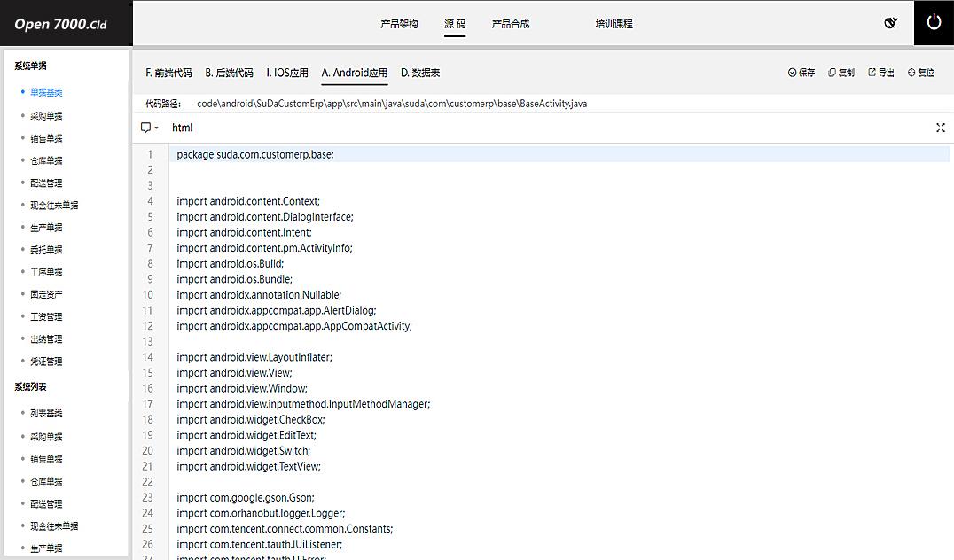Select the 源码 top menu
954x560 pixels.
tap(455, 24)
